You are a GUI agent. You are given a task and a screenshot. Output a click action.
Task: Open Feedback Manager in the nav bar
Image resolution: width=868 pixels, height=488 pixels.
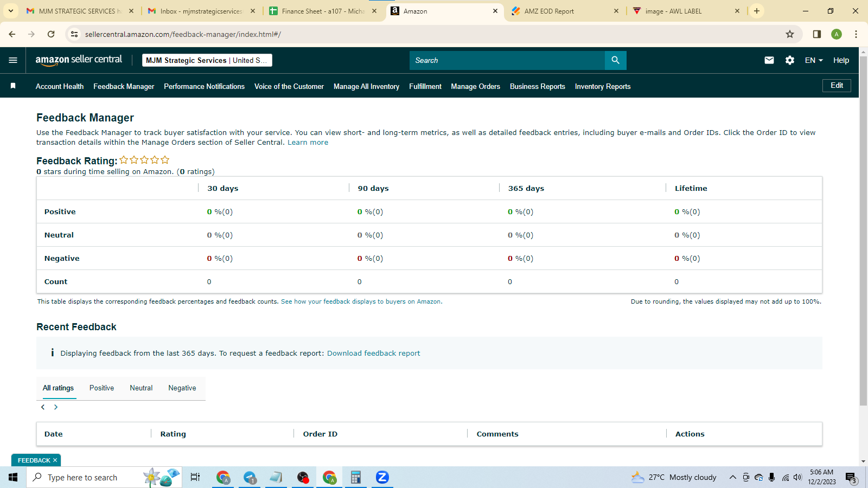[x=124, y=86]
